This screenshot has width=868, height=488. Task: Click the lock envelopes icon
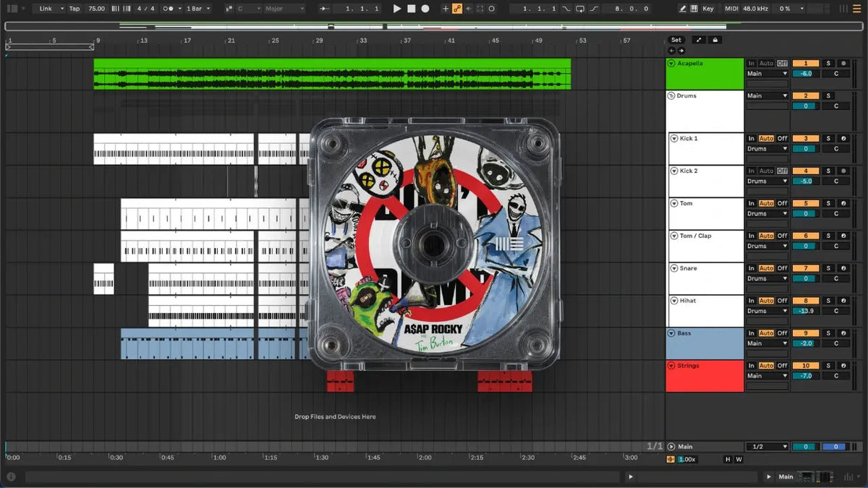715,40
